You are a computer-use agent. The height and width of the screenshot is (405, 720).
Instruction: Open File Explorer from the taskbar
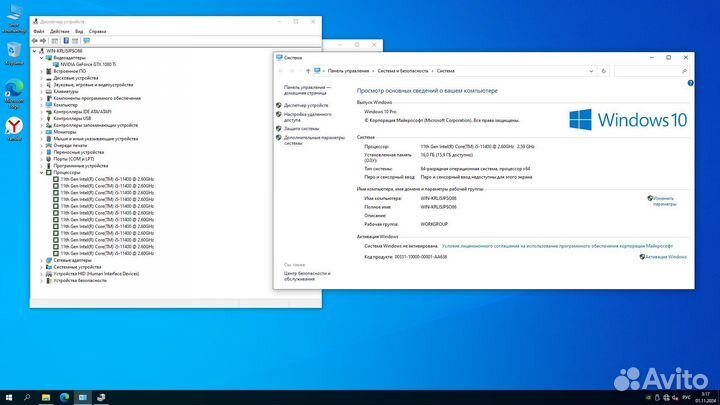[x=46, y=397]
